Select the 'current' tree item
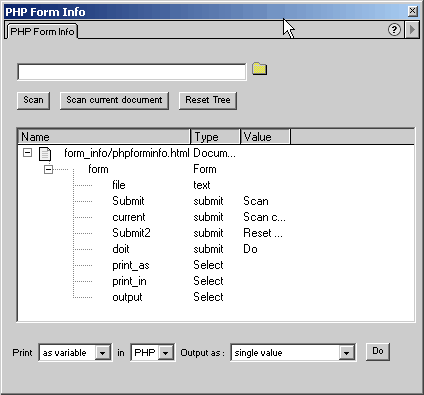424x395 pixels. point(129,217)
